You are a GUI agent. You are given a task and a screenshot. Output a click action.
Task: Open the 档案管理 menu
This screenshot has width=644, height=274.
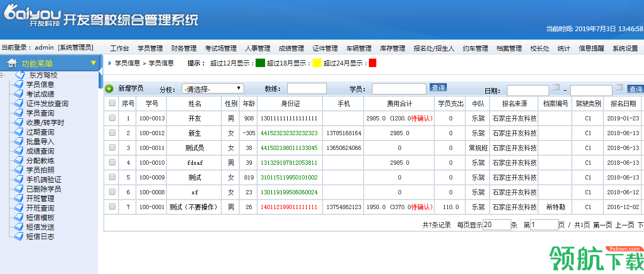click(509, 49)
